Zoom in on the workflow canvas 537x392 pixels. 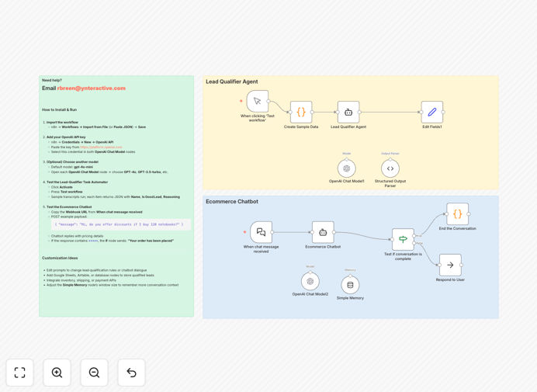click(57, 373)
